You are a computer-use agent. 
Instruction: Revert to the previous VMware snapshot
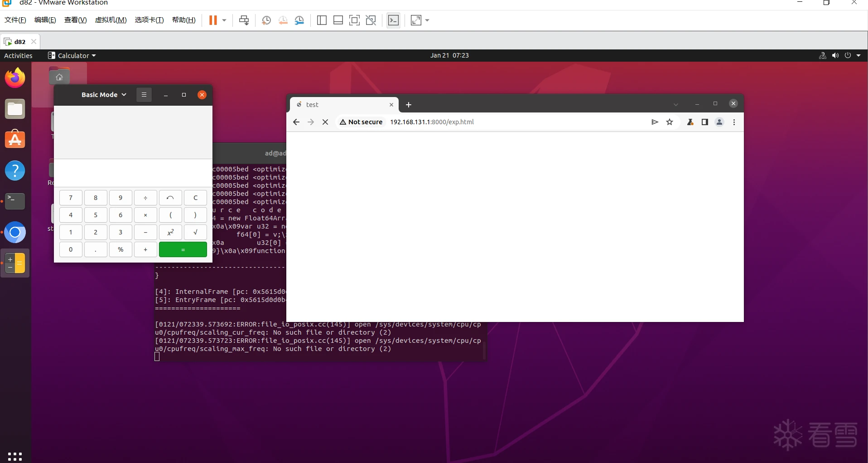[283, 20]
